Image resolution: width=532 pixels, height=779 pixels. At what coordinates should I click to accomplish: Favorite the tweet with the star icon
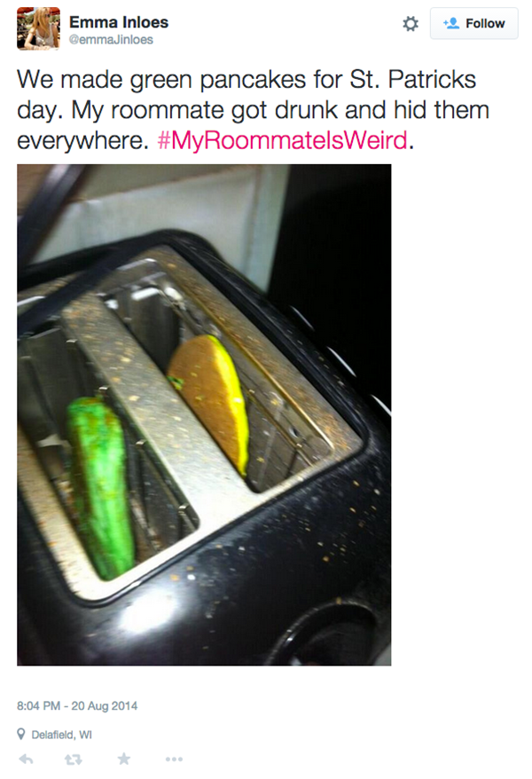[x=124, y=759]
